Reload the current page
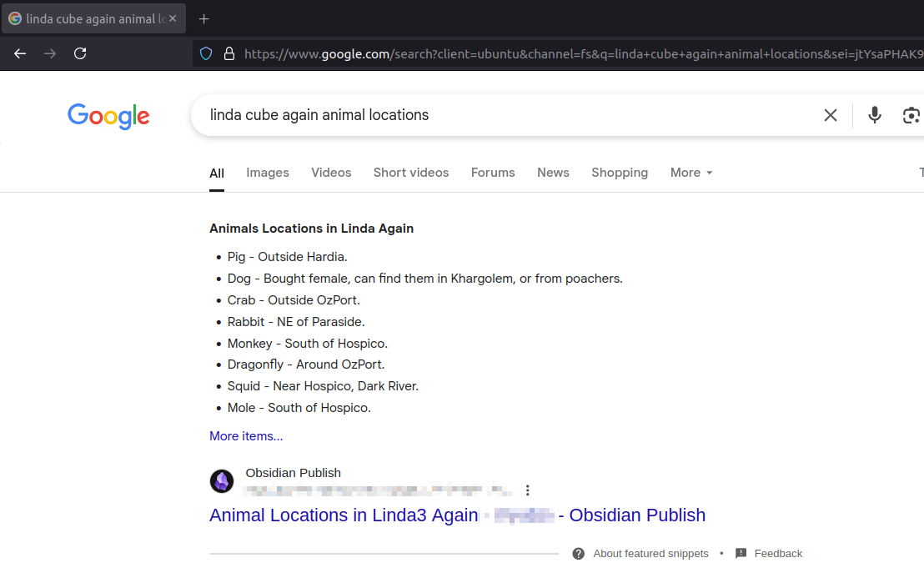 [80, 53]
